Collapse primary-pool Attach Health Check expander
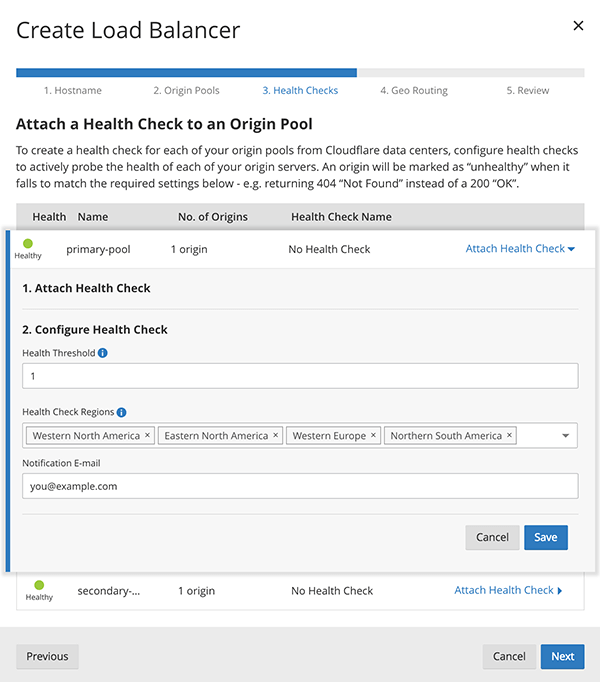This screenshot has width=600, height=682. click(x=520, y=249)
